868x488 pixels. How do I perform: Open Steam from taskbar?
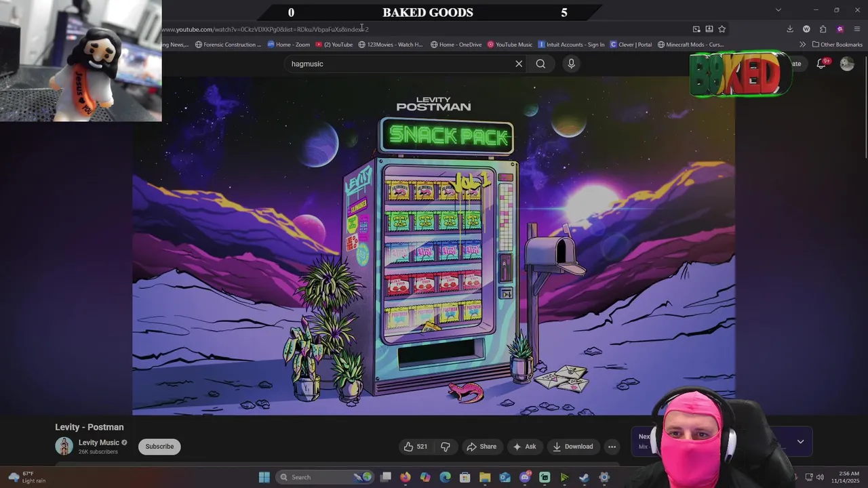(584, 477)
